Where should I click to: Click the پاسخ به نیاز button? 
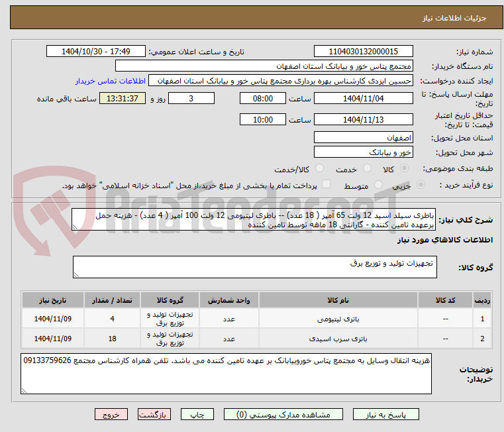385,414
